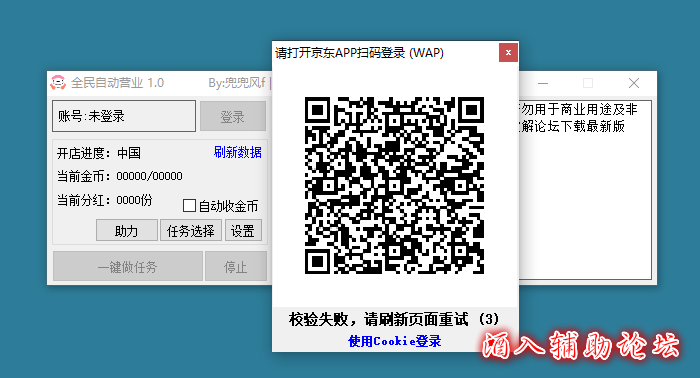Click the 校验失败,请刷新页面重试 status message
700x378 pixels.
pos(394,319)
